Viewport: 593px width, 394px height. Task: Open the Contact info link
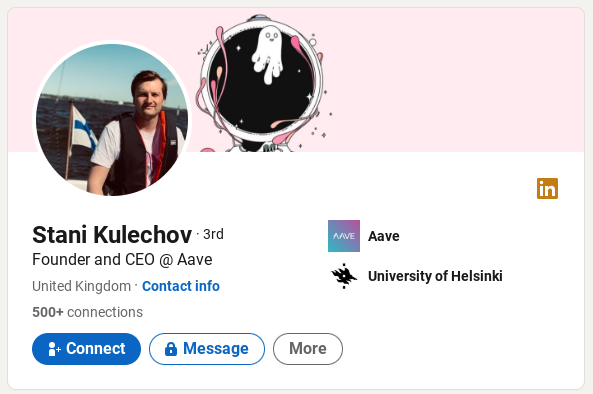181,286
